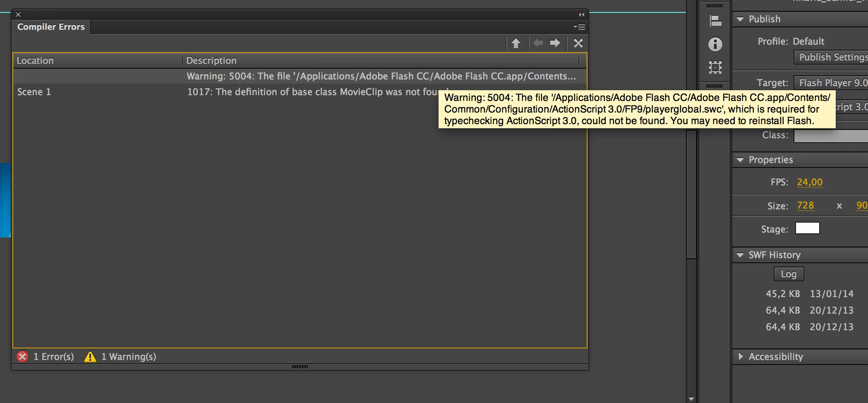
Task: Open the Target Flash Player dropdown
Action: 831,83
